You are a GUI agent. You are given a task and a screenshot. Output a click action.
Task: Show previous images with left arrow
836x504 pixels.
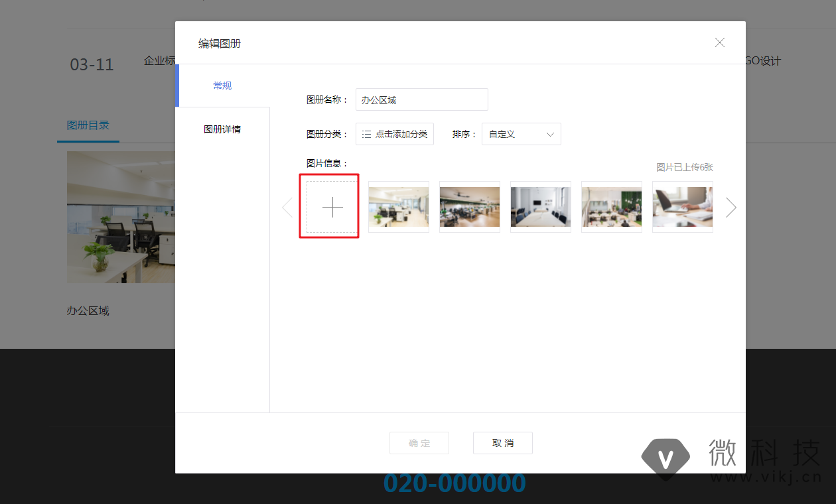point(287,208)
